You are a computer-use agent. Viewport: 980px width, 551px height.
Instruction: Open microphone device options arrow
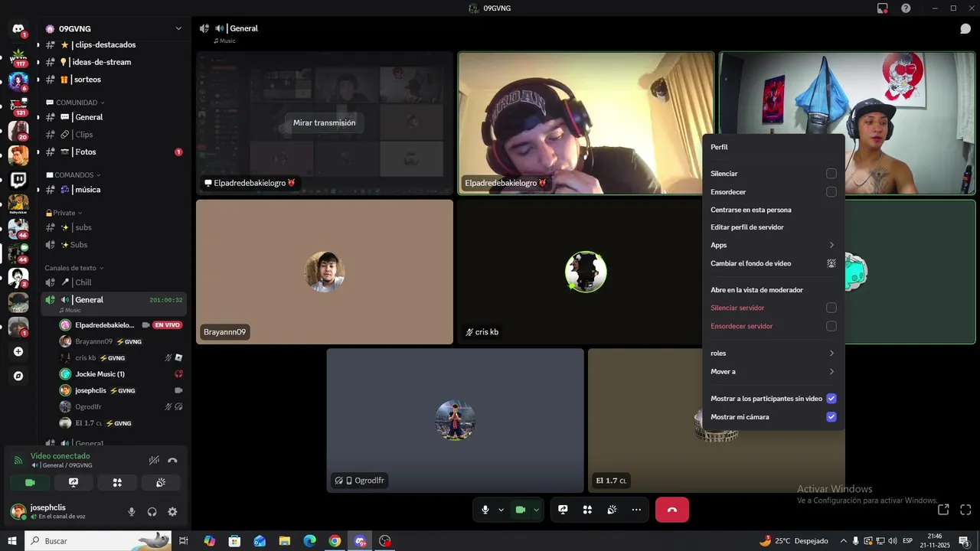[x=501, y=510]
